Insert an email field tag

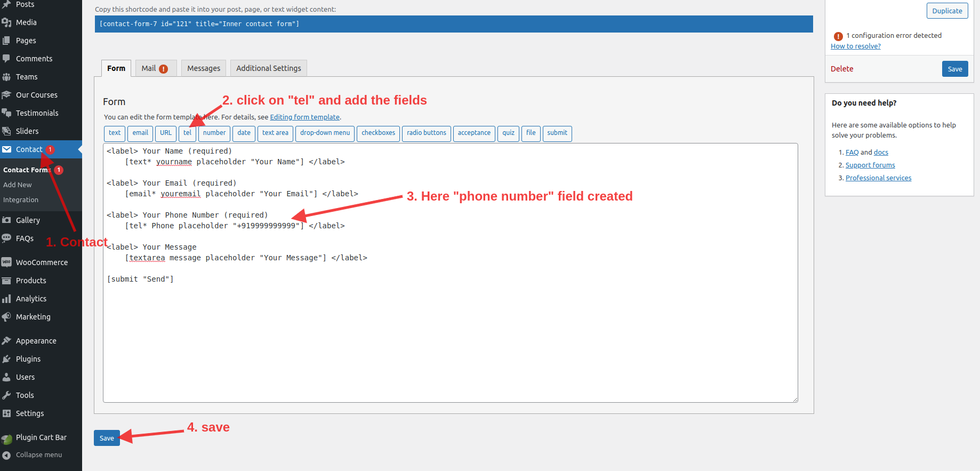point(140,133)
